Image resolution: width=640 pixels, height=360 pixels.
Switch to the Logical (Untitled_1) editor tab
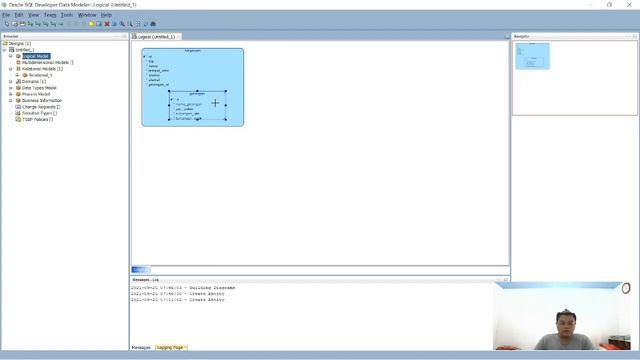click(156, 37)
